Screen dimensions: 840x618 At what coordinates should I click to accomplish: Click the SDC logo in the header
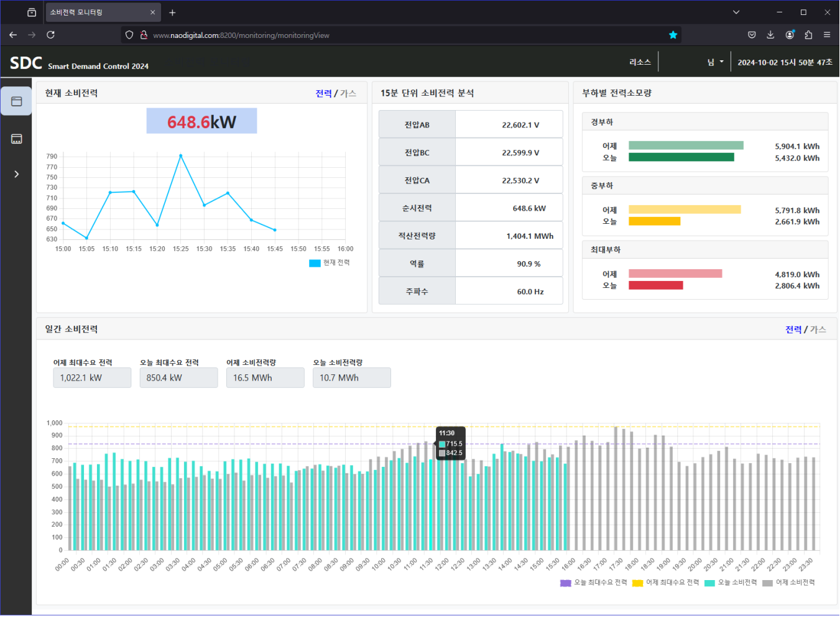[26, 63]
